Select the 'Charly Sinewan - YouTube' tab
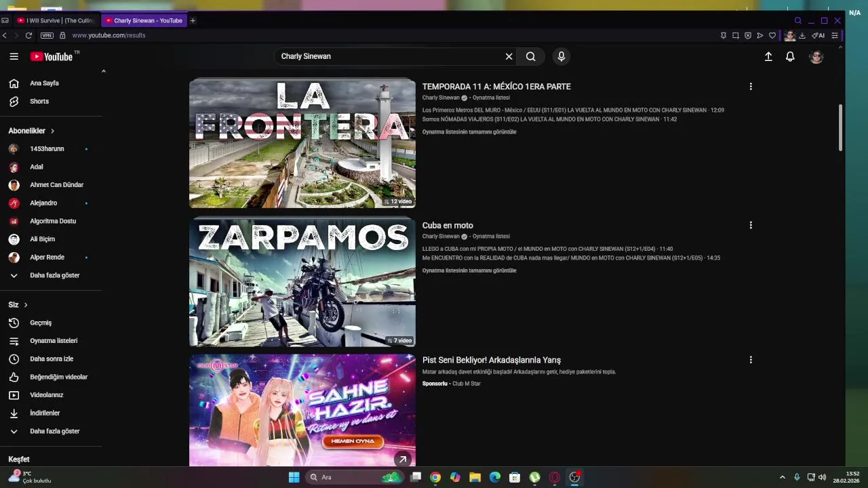Image resolution: width=868 pixels, height=488 pixels. tap(144, 20)
